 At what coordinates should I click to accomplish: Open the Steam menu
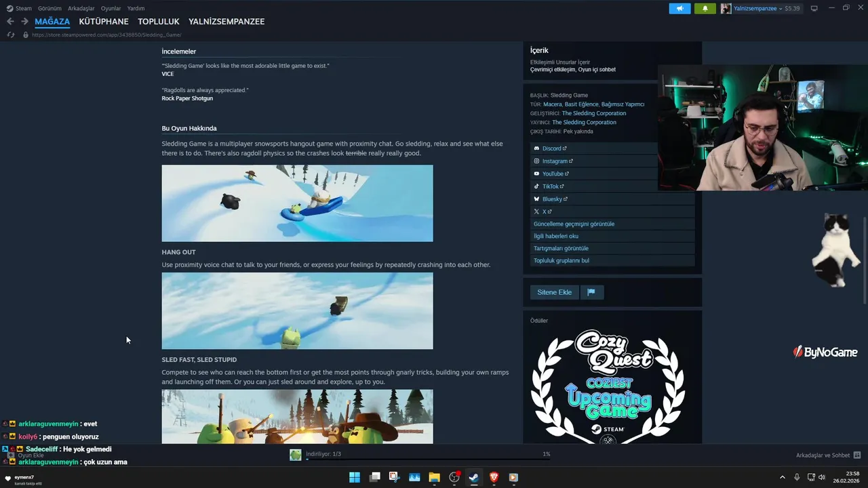[x=19, y=8]
